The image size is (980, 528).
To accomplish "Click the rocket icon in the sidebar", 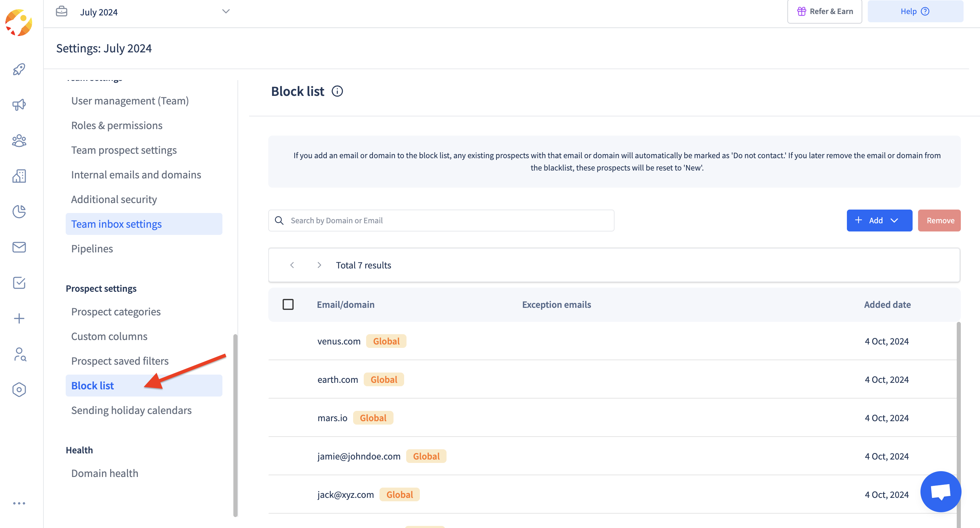I will tap(19, 69).
